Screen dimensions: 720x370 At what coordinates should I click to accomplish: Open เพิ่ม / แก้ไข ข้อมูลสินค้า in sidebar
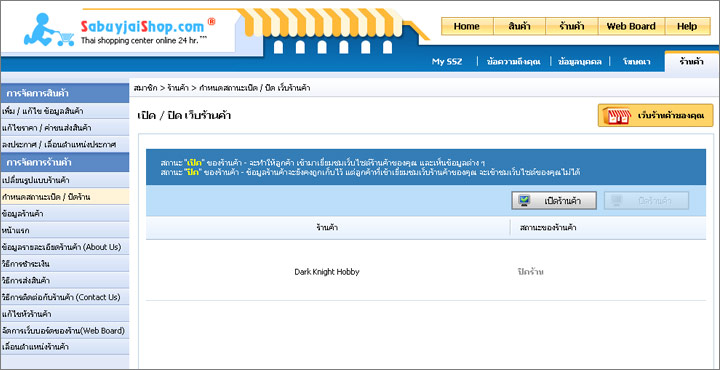coord(64,112)
